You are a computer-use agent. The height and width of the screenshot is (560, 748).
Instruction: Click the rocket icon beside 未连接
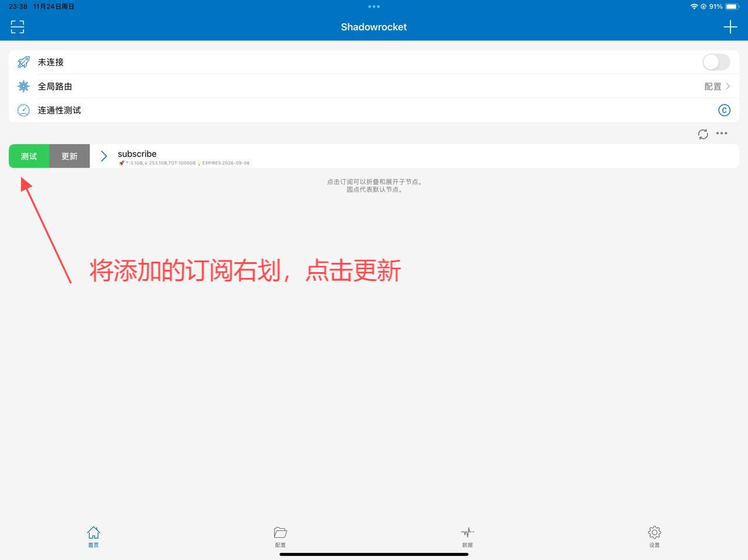23,62
